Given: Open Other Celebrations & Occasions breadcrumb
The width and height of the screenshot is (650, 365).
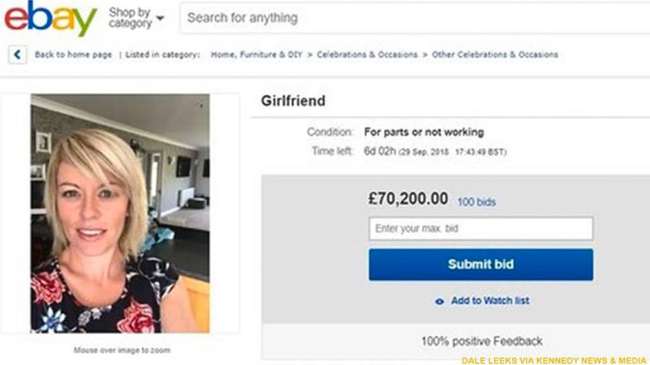Looking at the screenshot, I should [x=495, y=55].
